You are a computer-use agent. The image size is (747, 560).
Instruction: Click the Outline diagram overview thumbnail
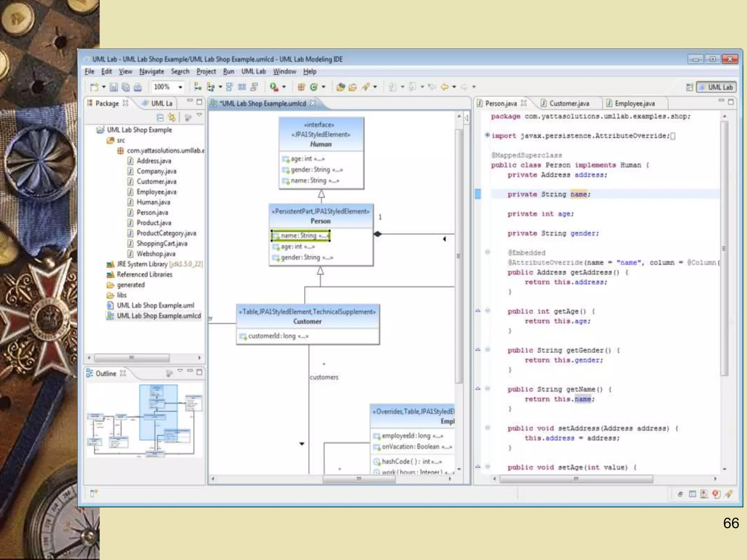coord(144,420)
